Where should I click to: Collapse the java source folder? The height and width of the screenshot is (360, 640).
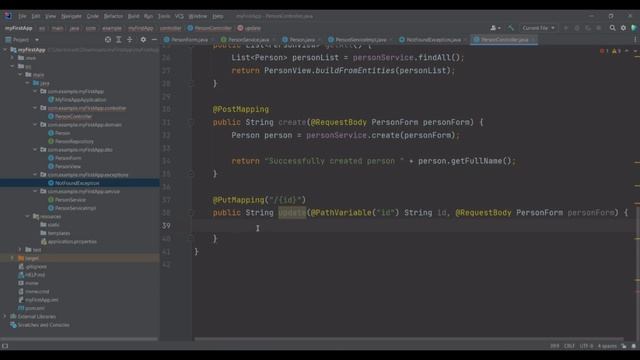pyautogui.click(x=28, y=83)
